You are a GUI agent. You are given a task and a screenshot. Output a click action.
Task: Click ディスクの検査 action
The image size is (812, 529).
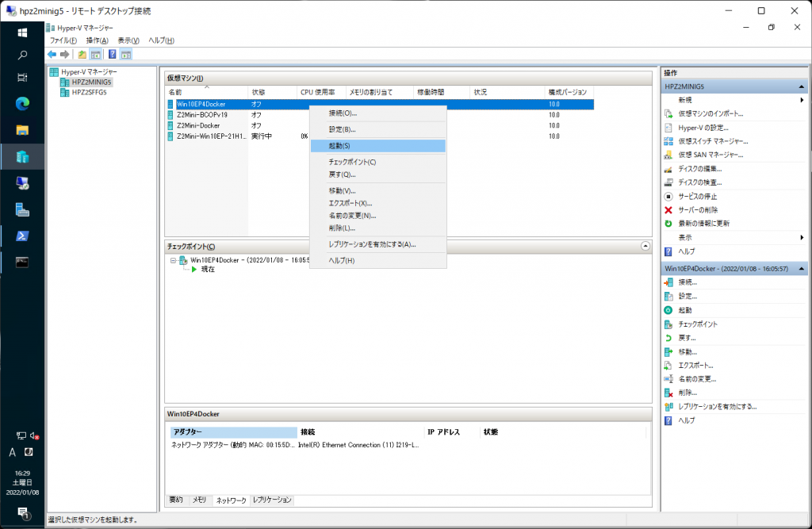point(699,182)
